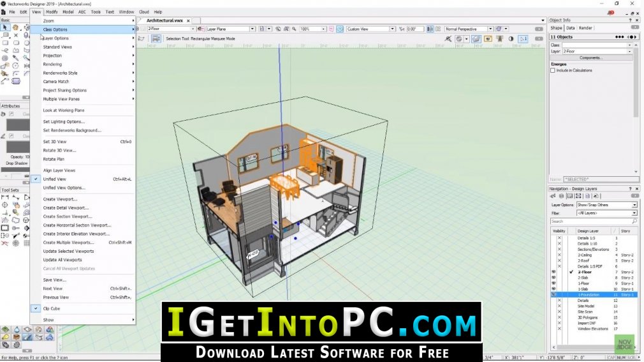
Task: Click the pen color swatch in Attributes
Action: (x=18, y=146)
